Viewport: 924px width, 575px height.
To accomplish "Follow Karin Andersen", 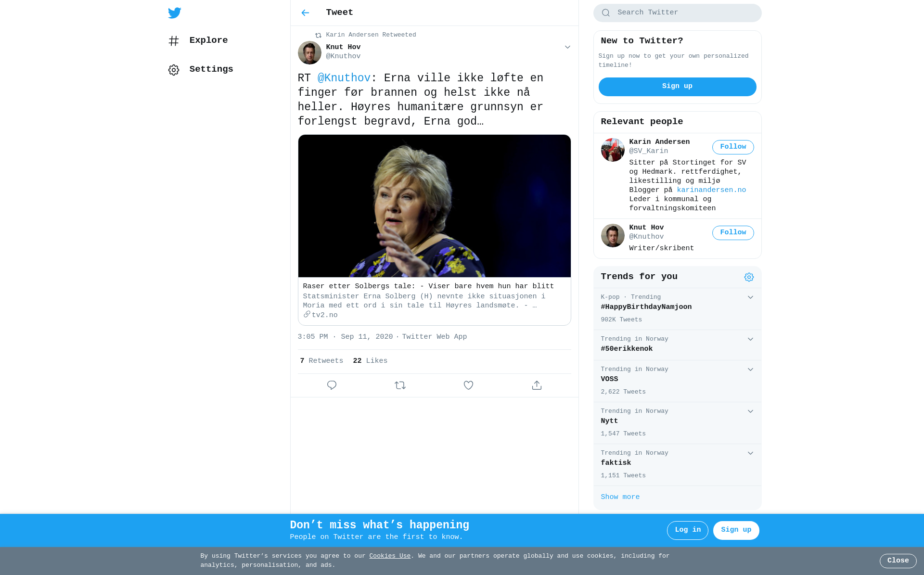I will (733, 147).
